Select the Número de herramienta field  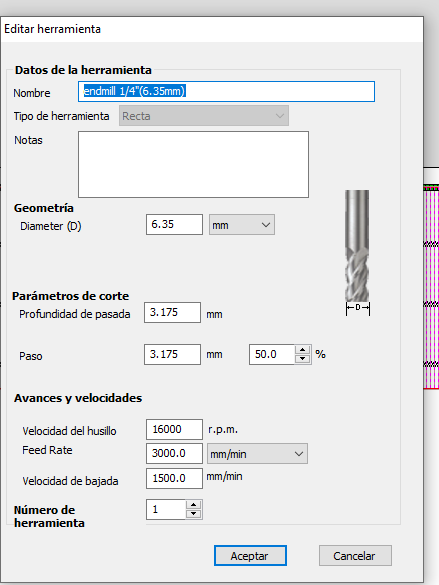coord(166,509)
